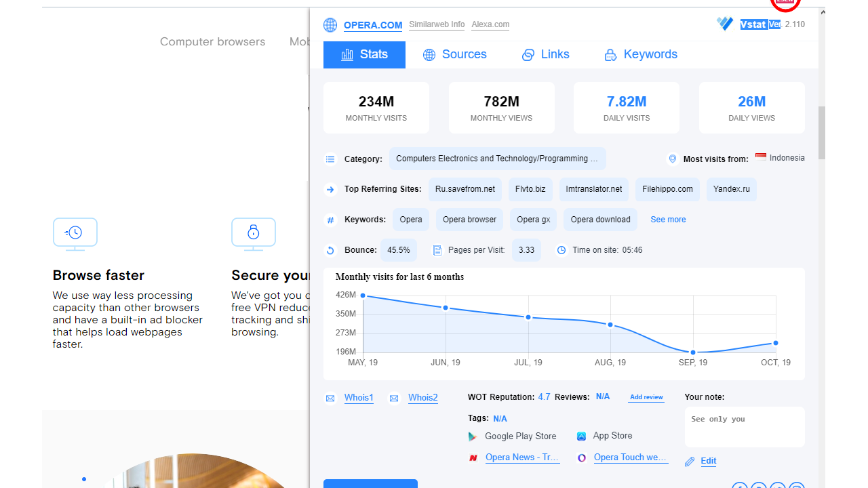Viewport: 868px width, 488px height.
Task: Click the 26M Daily Views card
Action: (752, 108)
